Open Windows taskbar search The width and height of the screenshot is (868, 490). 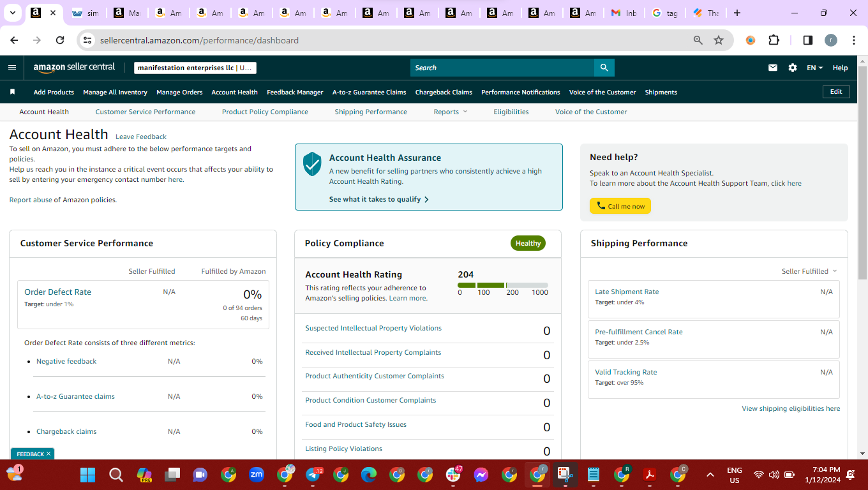(116, 475)
